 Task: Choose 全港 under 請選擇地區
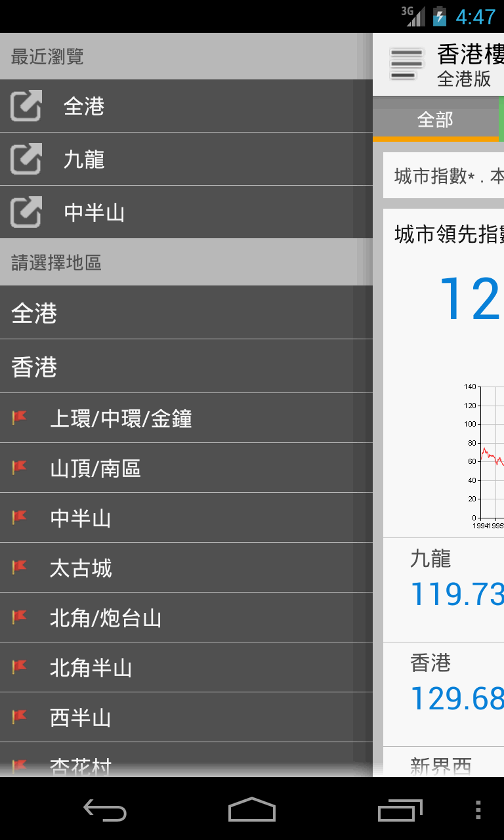click(x=186, y=312)
